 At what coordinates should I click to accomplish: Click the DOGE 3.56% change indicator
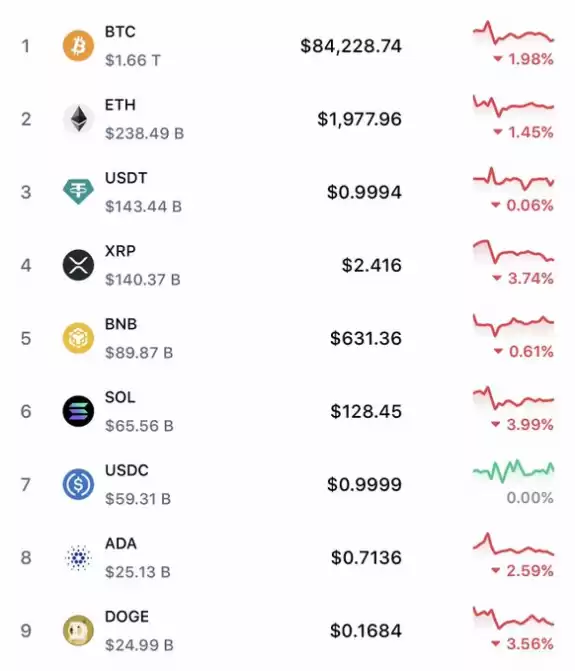click(x=522, y=643)
